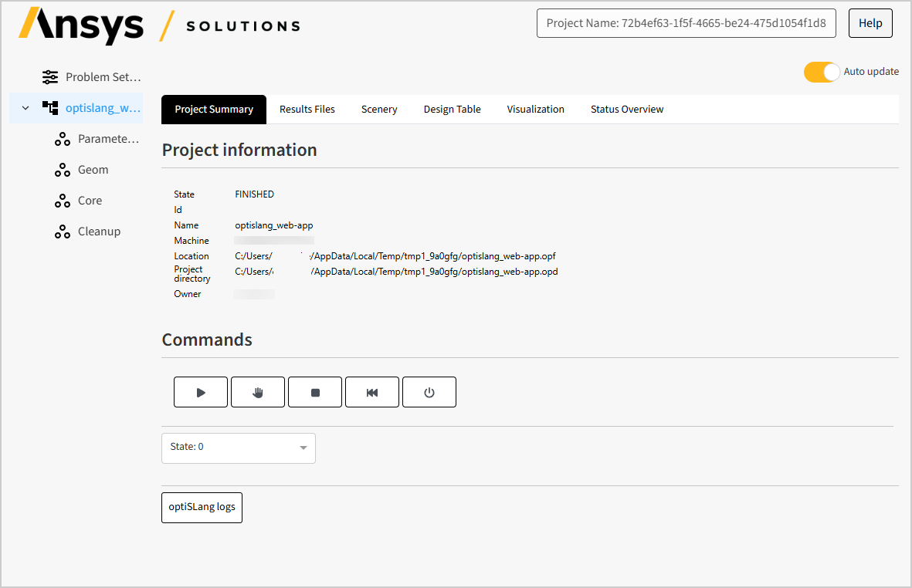Select the Geom node icon
912x588 pixels.
pyautogui.click(x=63, y=170)
